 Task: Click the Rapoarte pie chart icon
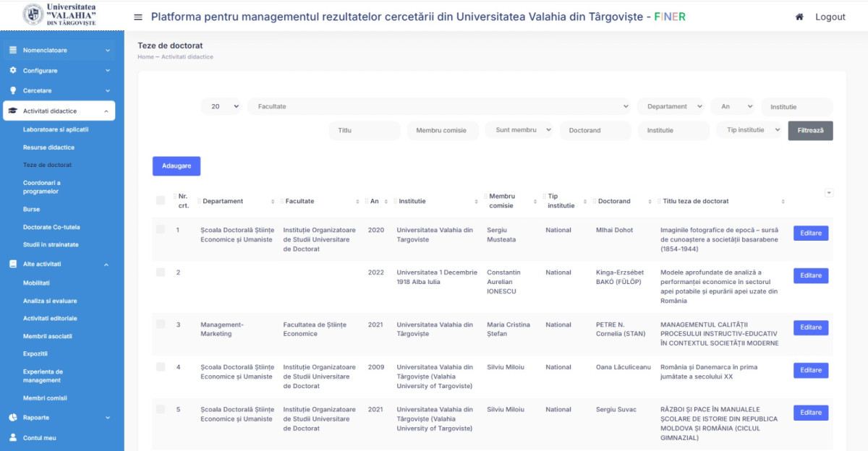pos(13,418)
